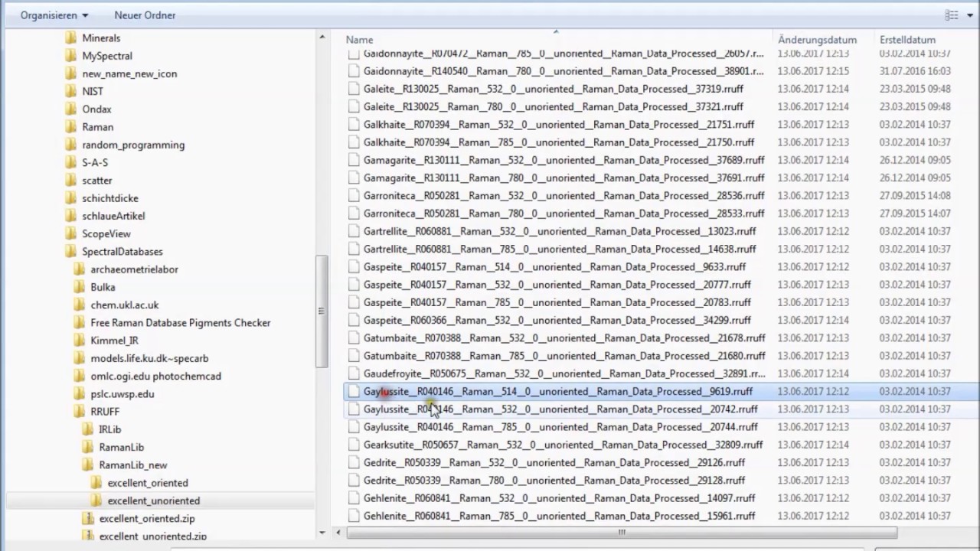This screenshot has height=551, width=980.
Task: Click file icon of Gehlenite Raman 532 14097
Action: tap(353, 498)
